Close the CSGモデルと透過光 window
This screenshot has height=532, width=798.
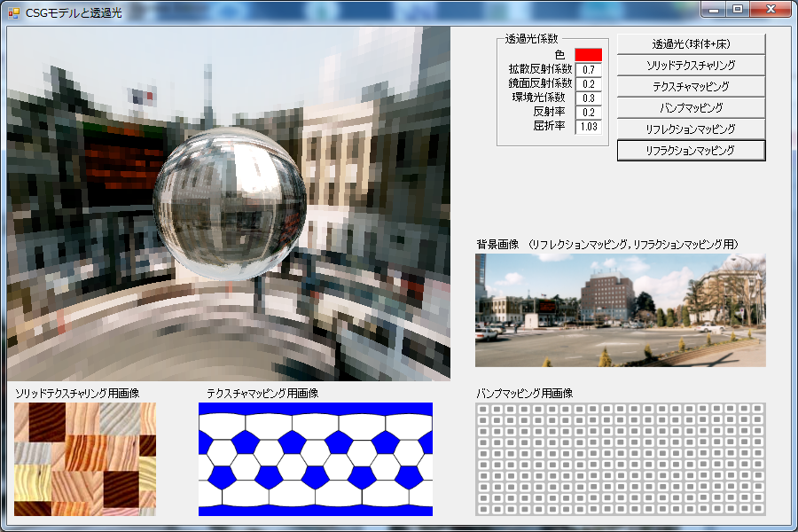[x=771, y=10]
